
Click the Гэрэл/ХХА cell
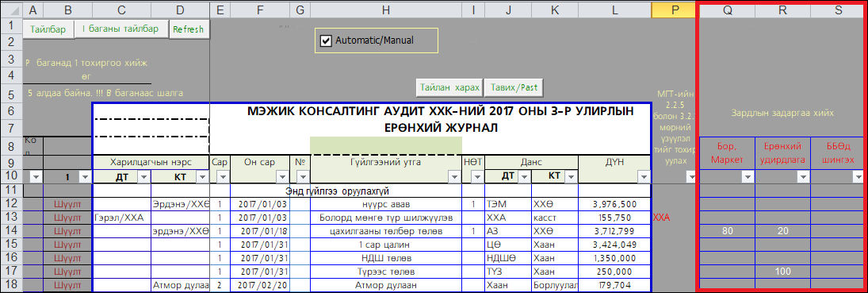(122, 218)
